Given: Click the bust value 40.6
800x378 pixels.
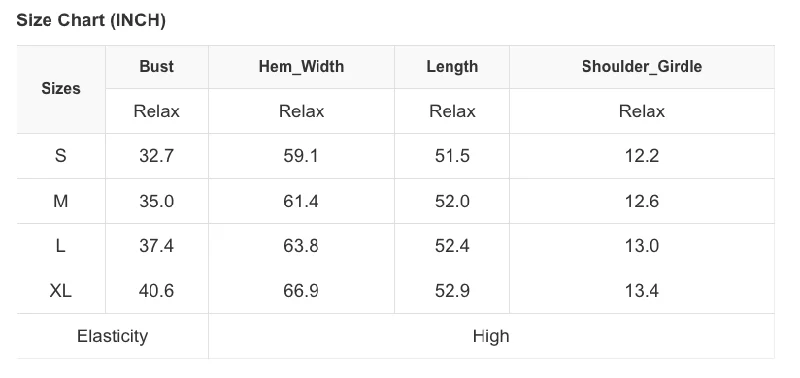Looking at the screenshot, I should [x=157, y=291].
